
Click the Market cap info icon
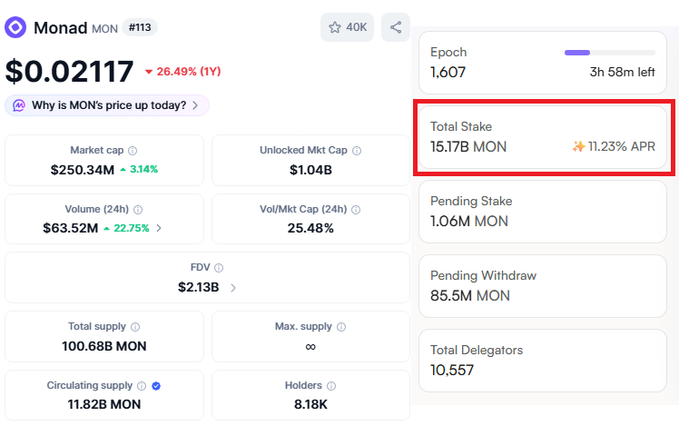(133, 151)
